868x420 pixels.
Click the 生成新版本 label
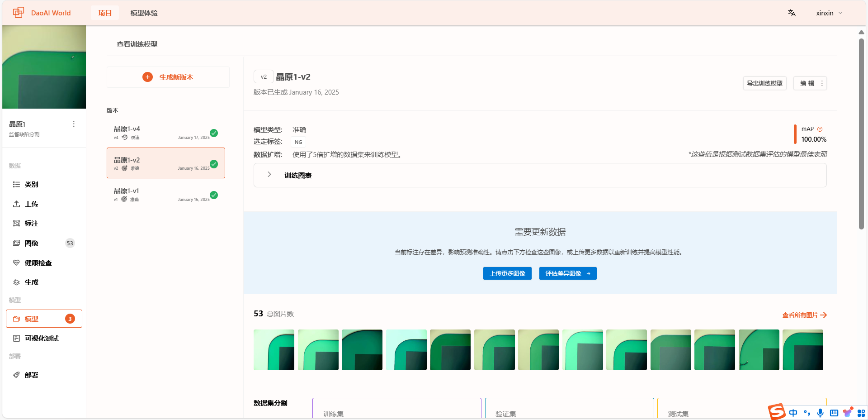pyautogui.click(x=176, y=77)
